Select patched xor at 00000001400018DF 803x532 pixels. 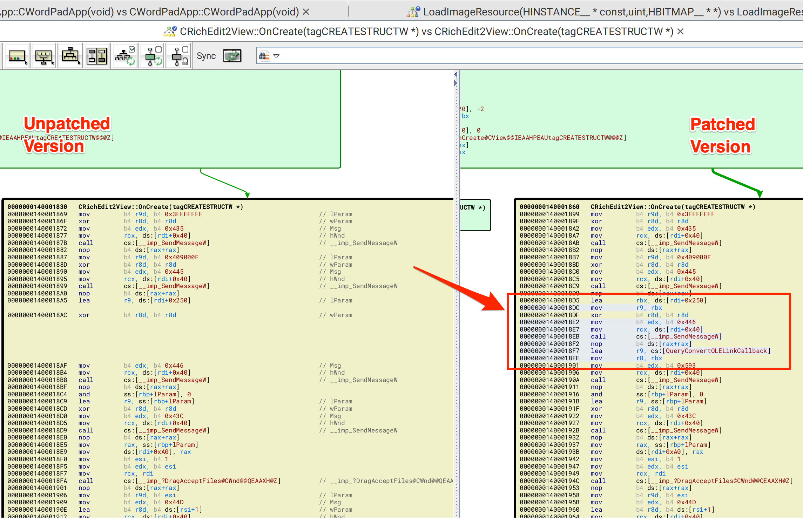604,315
